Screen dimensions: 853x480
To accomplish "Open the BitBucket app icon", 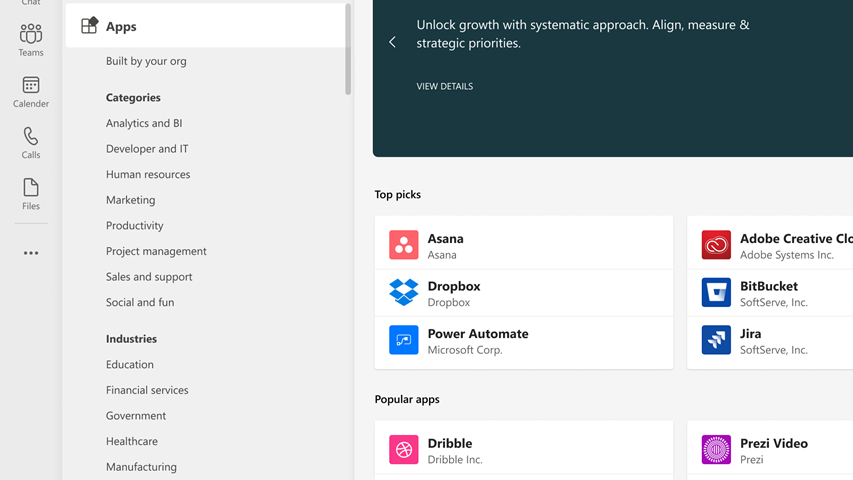I will pyautogui.click(x=716, y=292).
